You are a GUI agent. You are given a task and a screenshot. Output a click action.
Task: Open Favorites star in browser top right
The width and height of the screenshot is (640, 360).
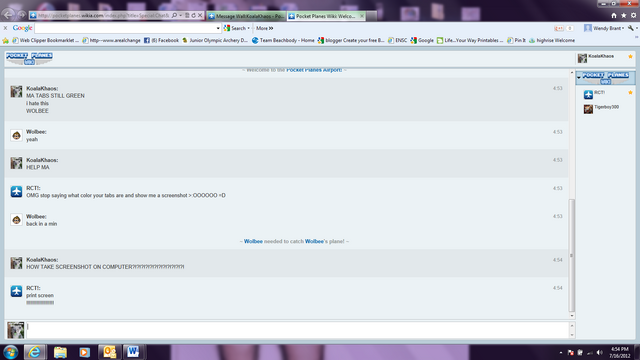click(x=624, y=16)
